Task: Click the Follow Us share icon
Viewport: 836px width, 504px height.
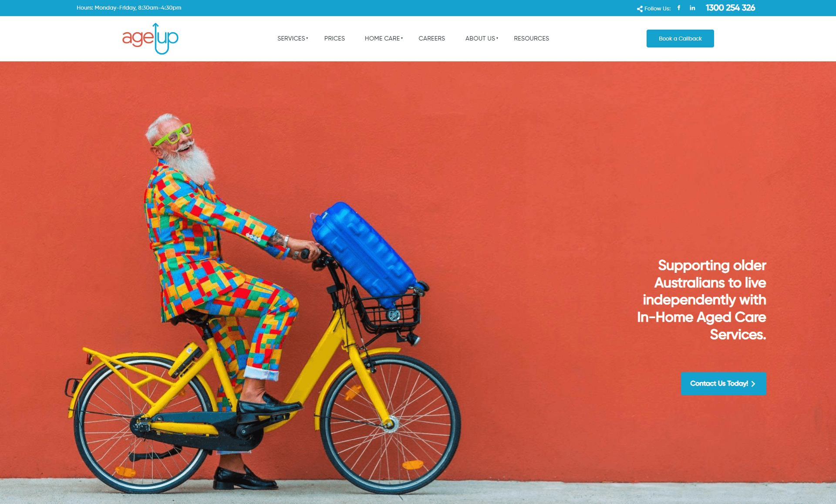Action: tap(640, 9)
